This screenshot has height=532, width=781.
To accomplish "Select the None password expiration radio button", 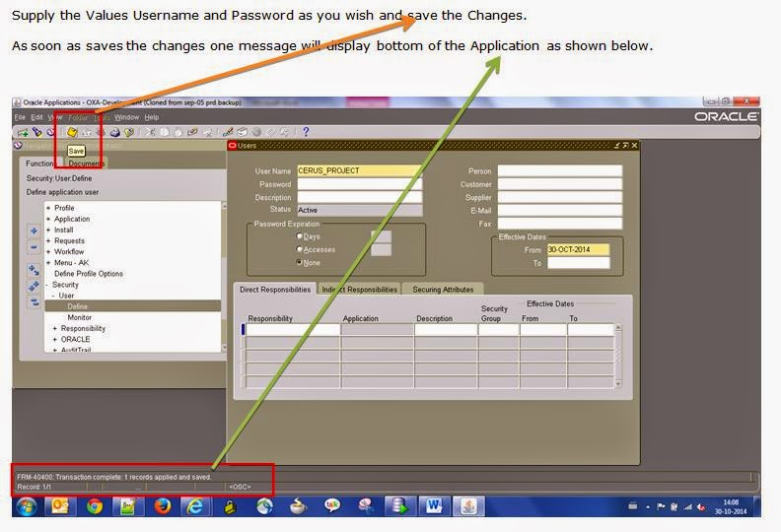I will tap(300, 262).
